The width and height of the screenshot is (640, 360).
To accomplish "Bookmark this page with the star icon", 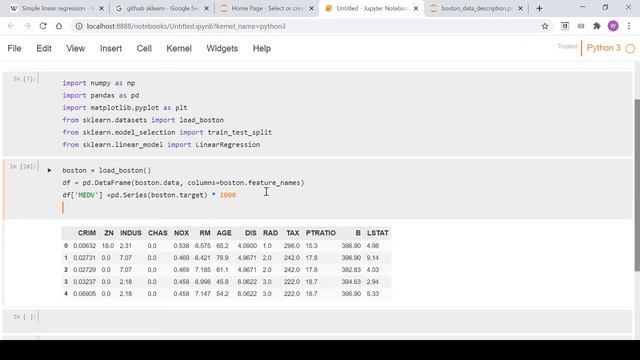I will click(545, 26).
